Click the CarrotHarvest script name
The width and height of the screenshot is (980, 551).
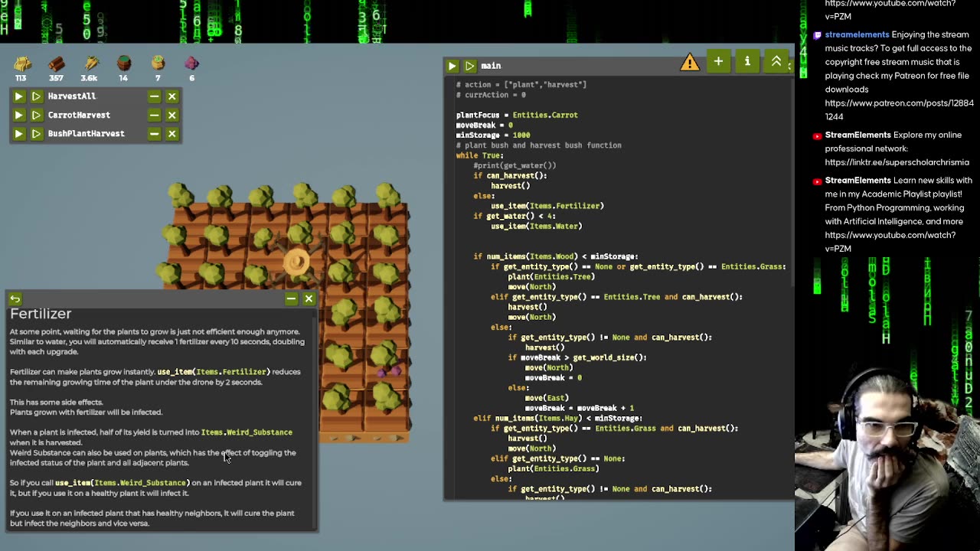[79, 115]
